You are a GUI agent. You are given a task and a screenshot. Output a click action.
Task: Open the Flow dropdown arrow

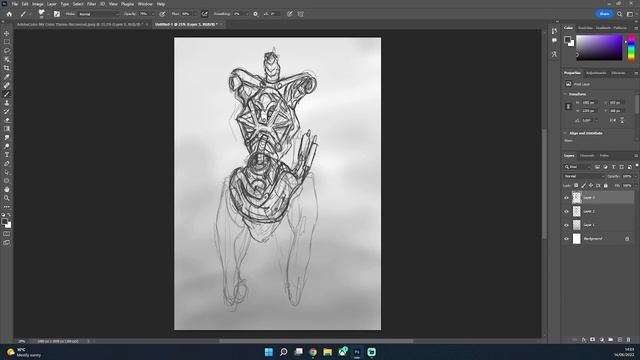click(195, 14)
